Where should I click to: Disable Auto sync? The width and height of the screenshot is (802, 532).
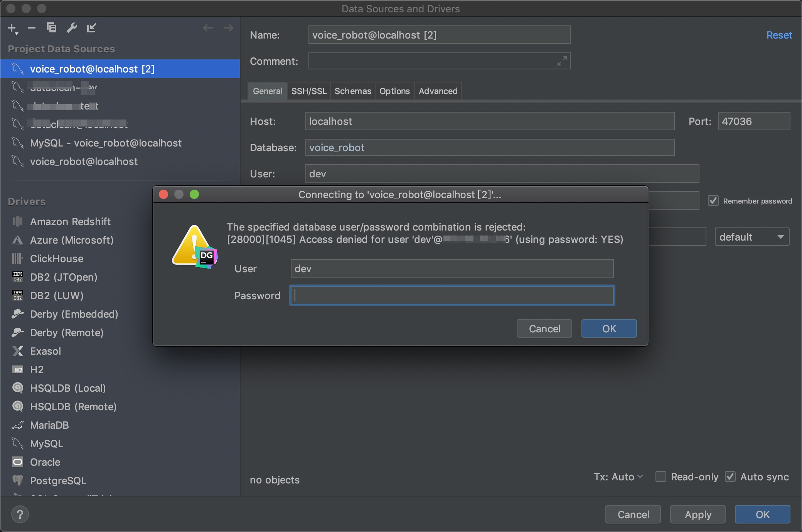point(730,477)
